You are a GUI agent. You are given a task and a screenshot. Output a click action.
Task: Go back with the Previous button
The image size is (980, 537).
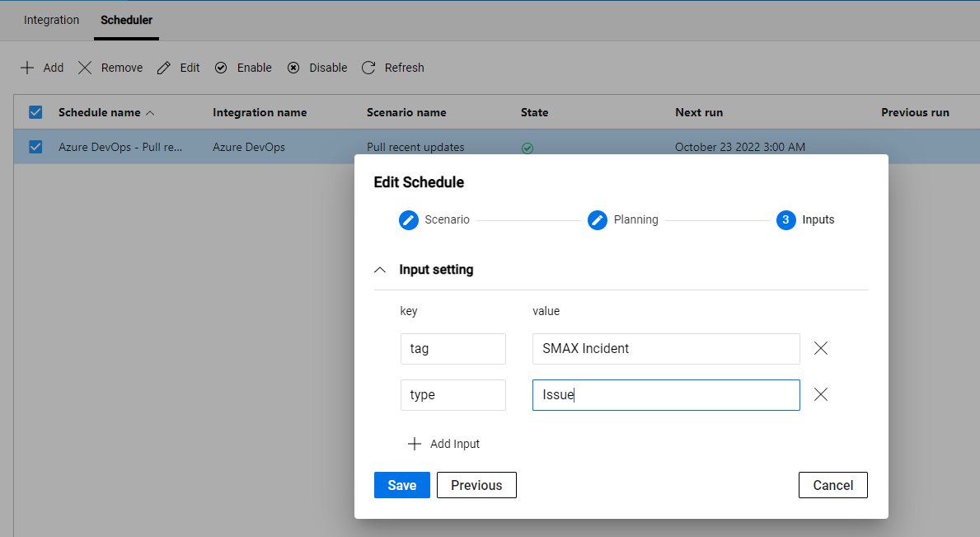476,485
